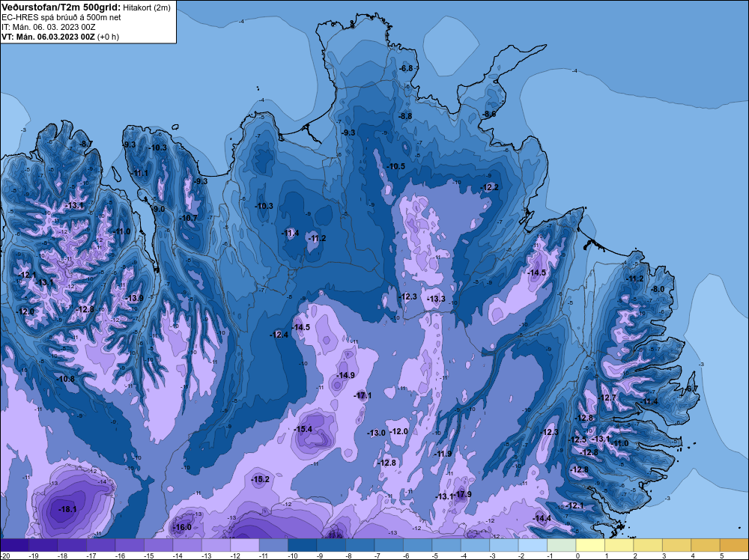
Task: Click the -8.7 temperature label
Action: coord(86,144)
